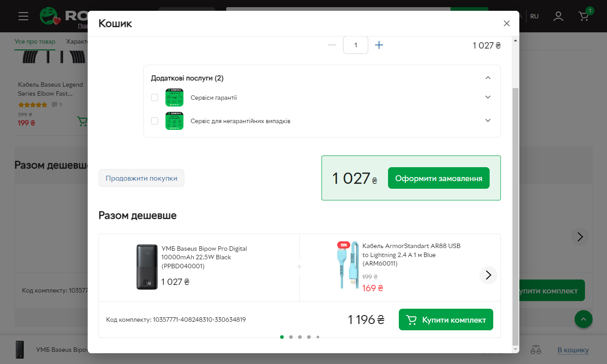Open the header shopping cart icon
This screenshot has height=364, width=607.
tap(584, 17)
